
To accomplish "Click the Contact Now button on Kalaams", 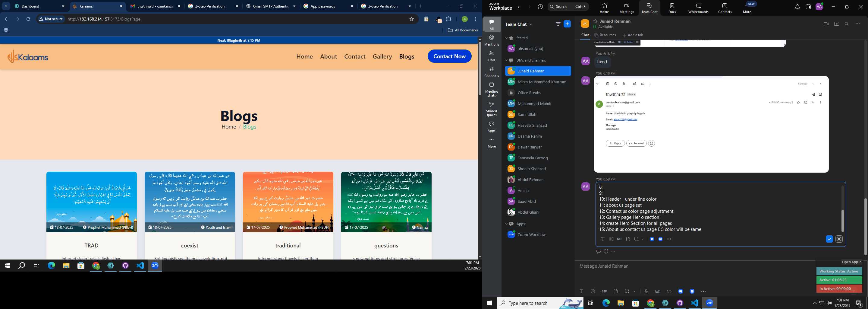I will (x=449, y=56).
